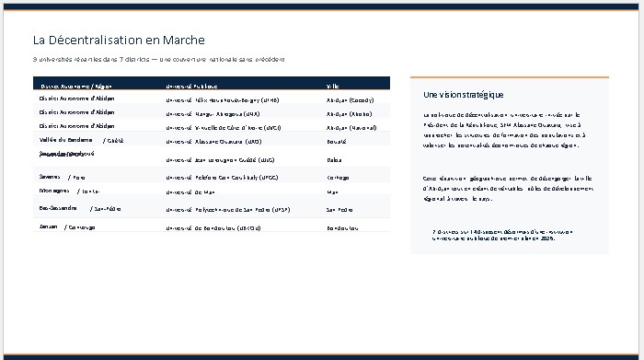The height and width of the screenshot is (360, 644).
Task: Click the 'Zanzan / Gontougo' region cell
Action: click(67, 226)
